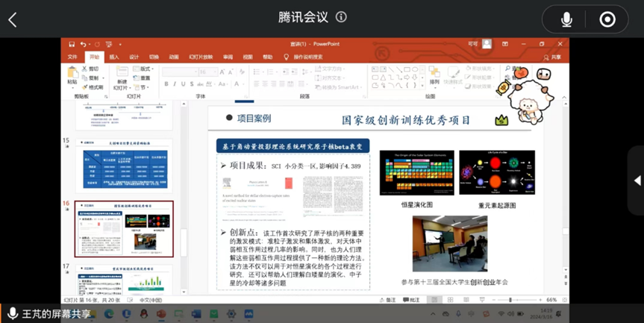
Task: Click the zoom slider in status bar
Action: tap(511, 300)
